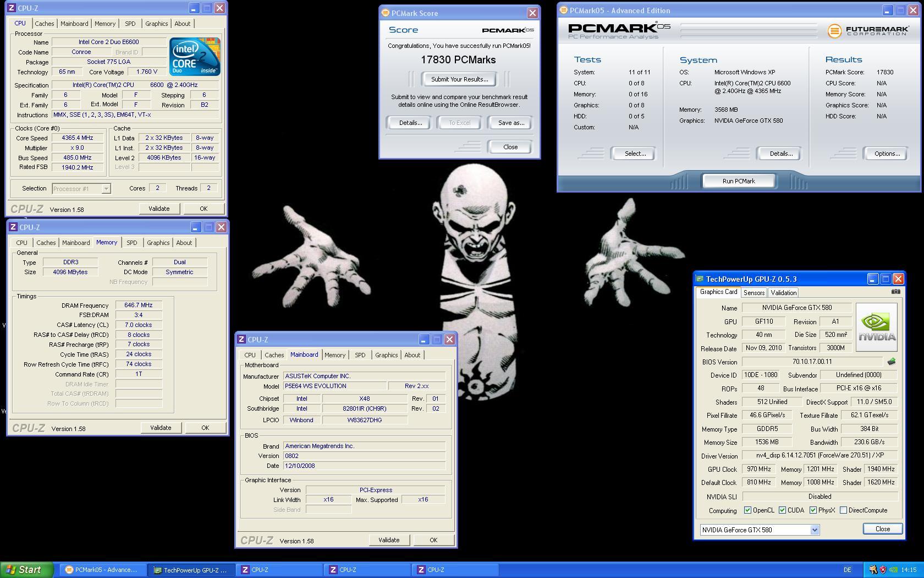Click the DRAM Frequency value 646.7 MHz
The image size is (924, 578).
(139, 305)
